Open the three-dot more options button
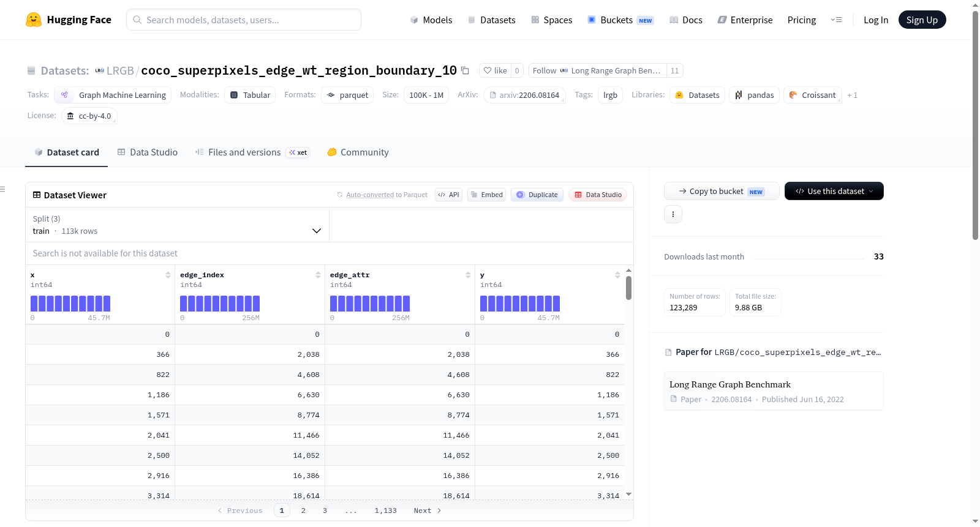980x527 pixels. tap(673, 214)
